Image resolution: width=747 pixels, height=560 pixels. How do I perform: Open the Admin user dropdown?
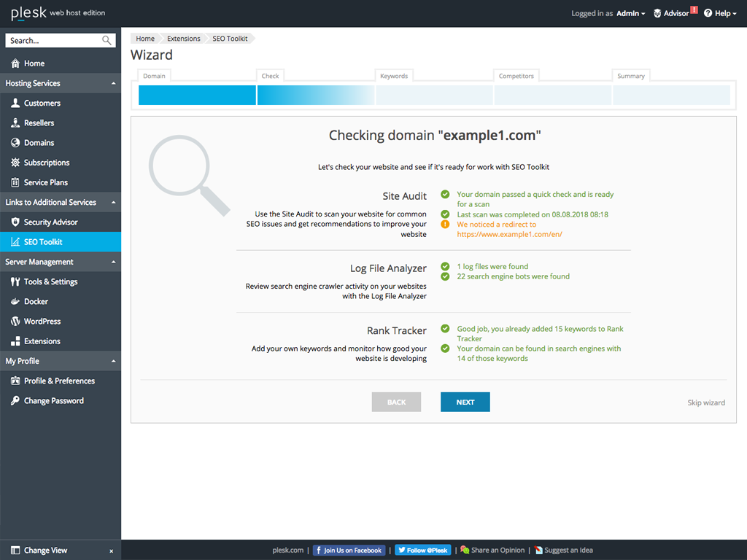pyautogui.click(x=630, y=13)
